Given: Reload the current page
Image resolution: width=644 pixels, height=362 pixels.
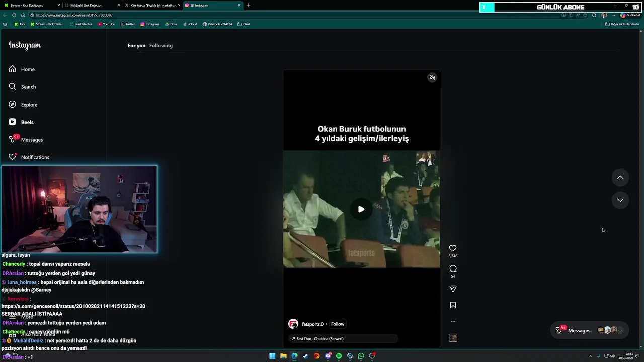Looking at the screenshot, I should pyautogui.click(x=14, y=15).
